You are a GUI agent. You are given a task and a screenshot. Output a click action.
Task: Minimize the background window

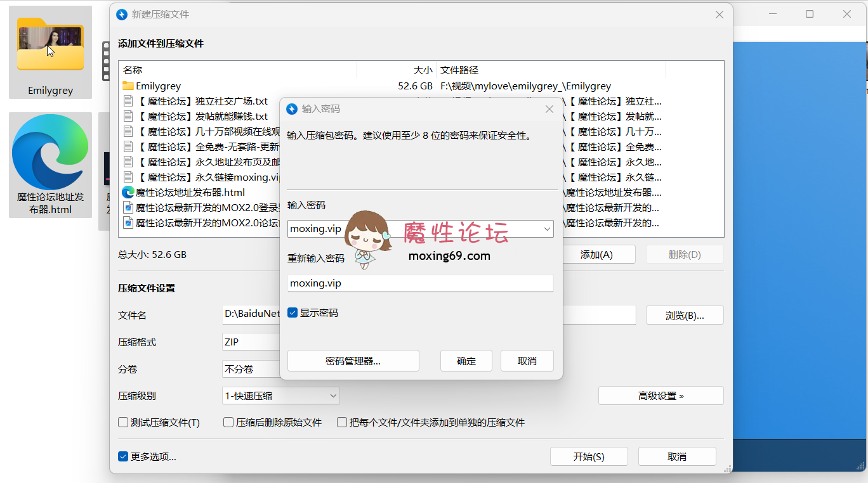click(x=772, y=14)
